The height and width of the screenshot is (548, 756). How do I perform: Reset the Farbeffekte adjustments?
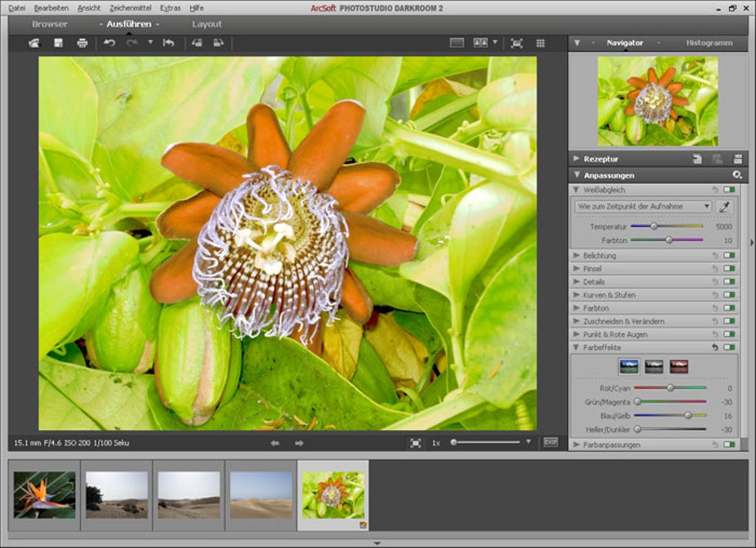(x=715, y=347)
